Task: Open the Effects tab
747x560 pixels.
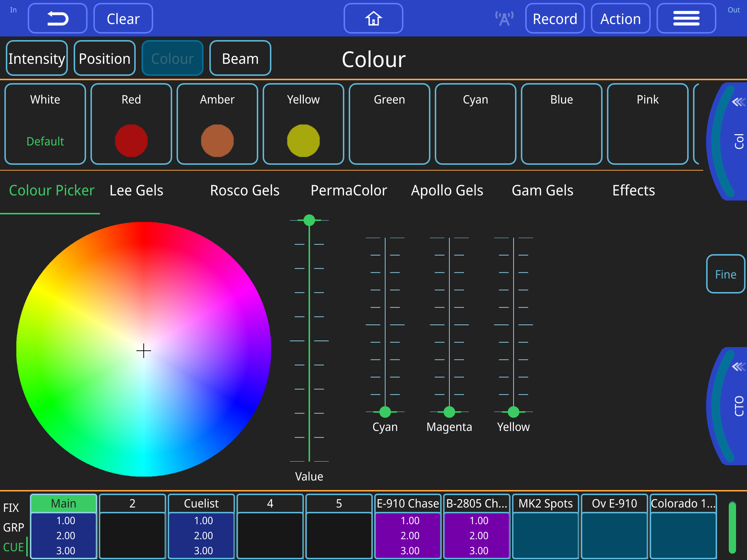Action: pos(634,190)
